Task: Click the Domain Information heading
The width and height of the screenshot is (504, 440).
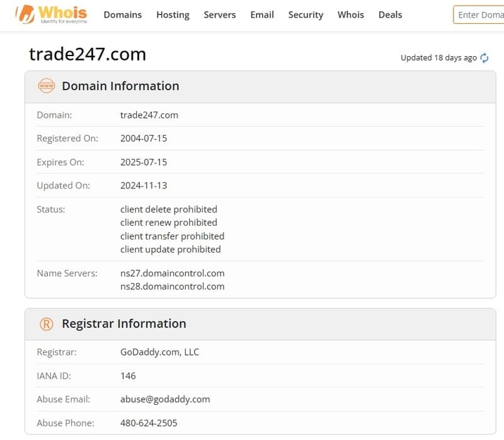Action: click(x=120, y=86)
